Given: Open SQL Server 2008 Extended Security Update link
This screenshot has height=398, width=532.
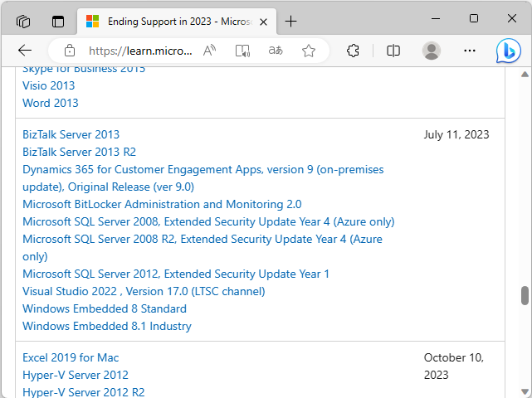Looking at the screenshot, I should [x=208, y=221].
